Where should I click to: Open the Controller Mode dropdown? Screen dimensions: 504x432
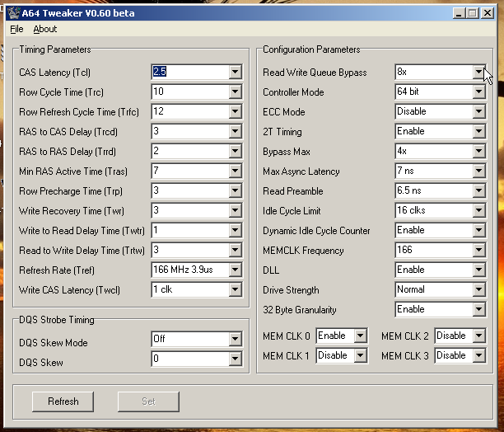click(479, 92)
